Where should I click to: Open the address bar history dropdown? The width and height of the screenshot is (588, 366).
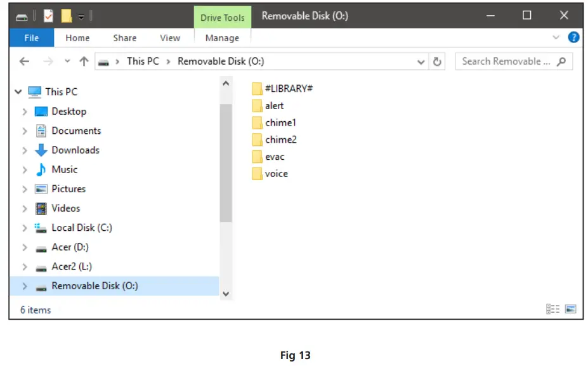coord(421,62)
